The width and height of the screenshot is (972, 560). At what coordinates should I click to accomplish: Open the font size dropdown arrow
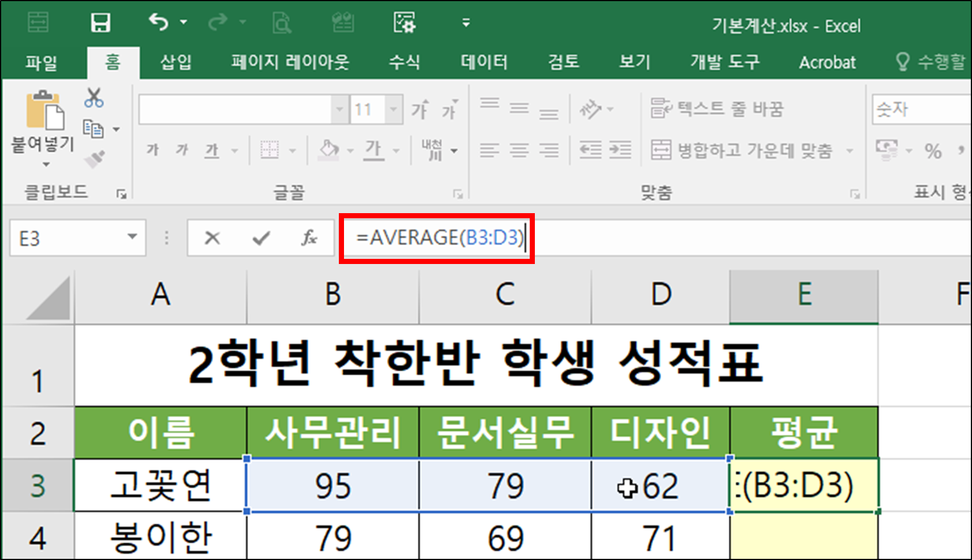(x=394, y=109)
